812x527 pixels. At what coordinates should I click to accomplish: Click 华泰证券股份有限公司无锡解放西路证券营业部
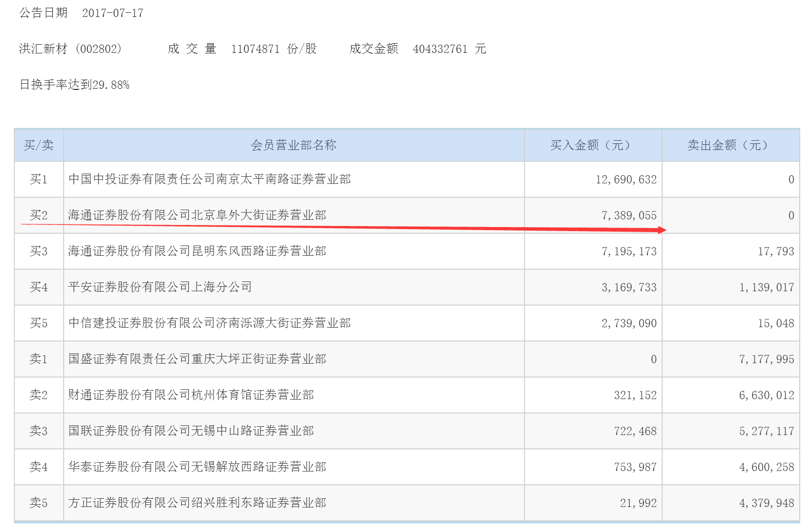click(198, 467)
